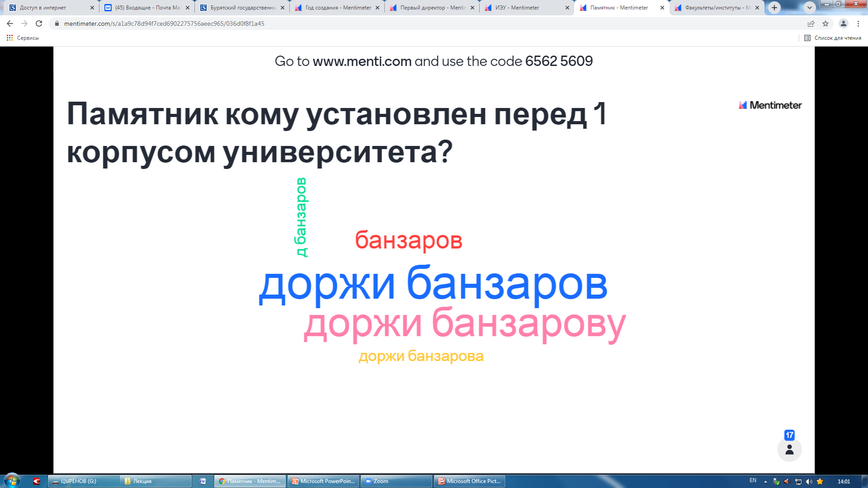Open new browser tab
Image resolution: width=868 pixels, height=488 pixels.
[x=774, y=8]
